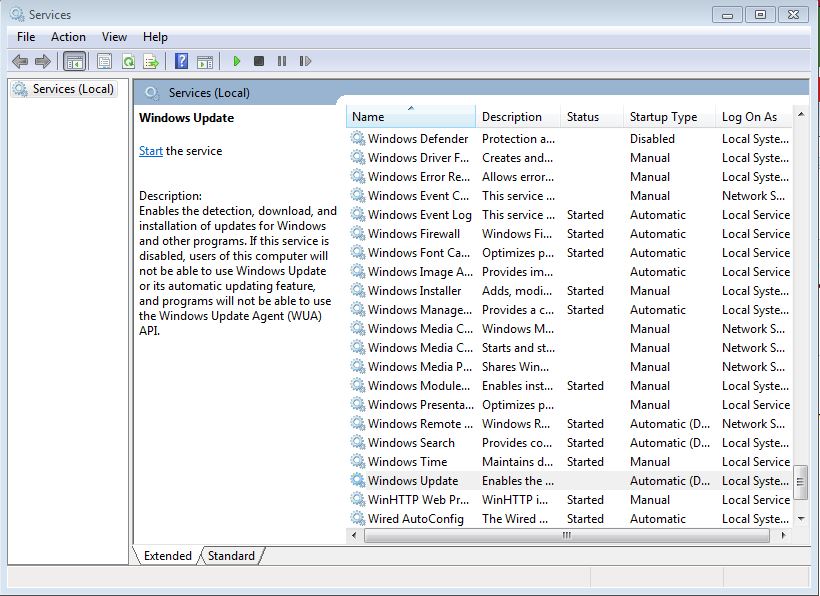Toggle Show/Hide Console Tree icon

pos(74,62)
